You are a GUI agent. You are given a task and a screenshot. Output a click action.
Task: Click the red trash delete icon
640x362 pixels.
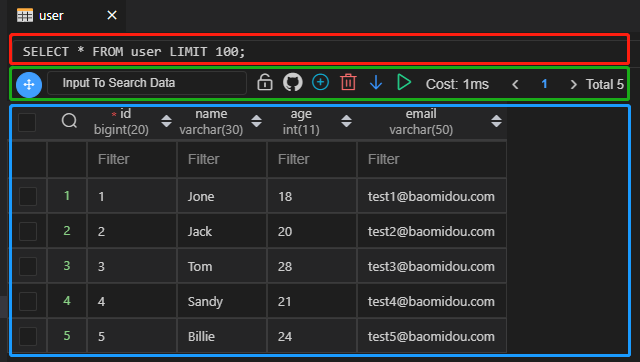[x=348, y=82]
